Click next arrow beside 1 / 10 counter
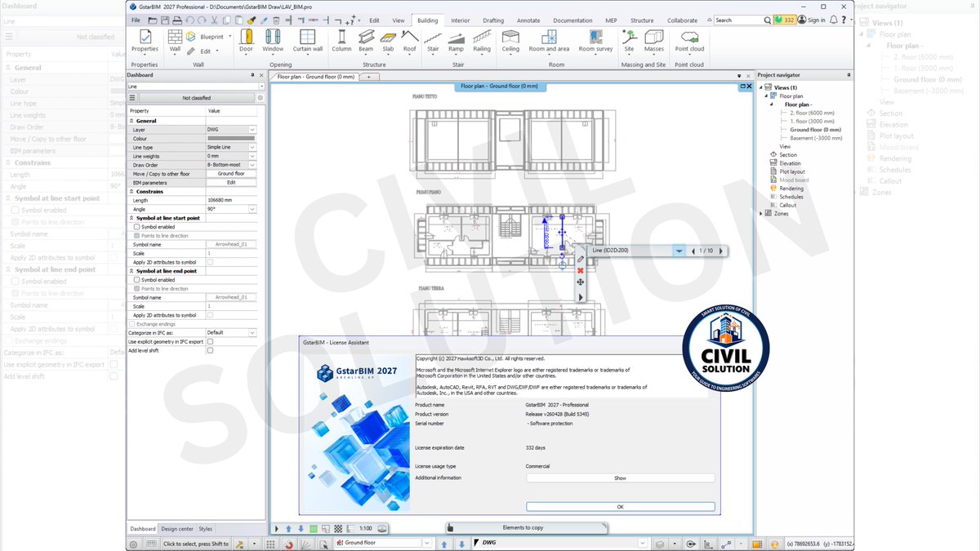Viewport: 980px width, 551px height. pos(720,251)
